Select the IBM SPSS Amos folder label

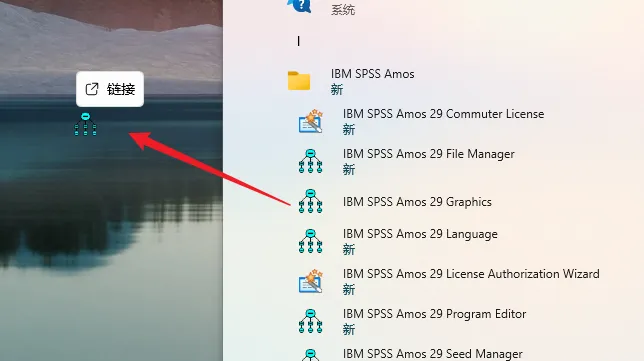pos(373,74)
